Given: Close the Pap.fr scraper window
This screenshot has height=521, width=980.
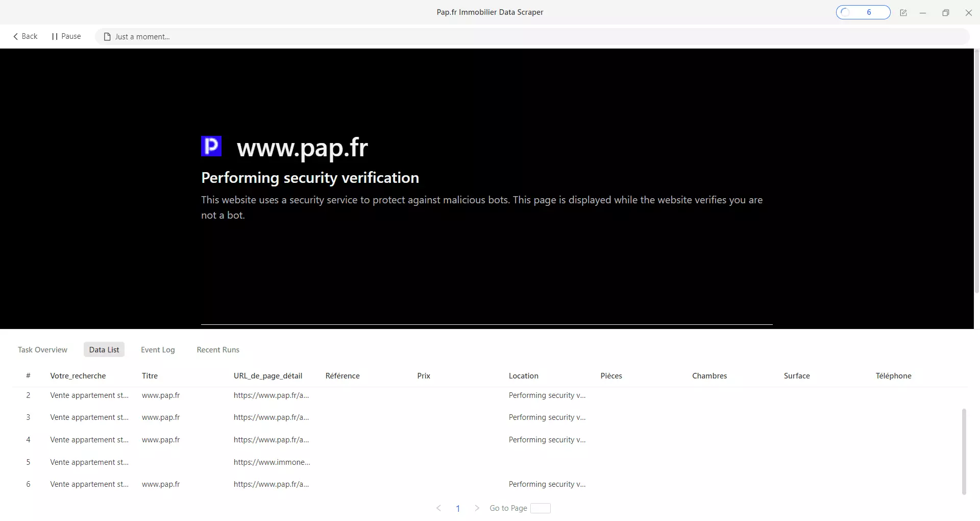Looking at the screenshot, I should point(969,13).
